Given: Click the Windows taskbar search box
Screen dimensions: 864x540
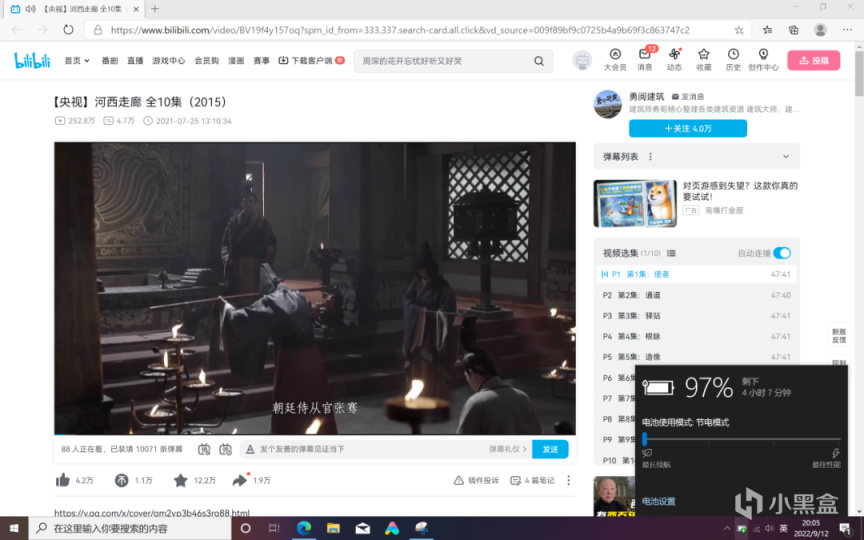Looking at the screenshot, I should [x=131, y=528].
